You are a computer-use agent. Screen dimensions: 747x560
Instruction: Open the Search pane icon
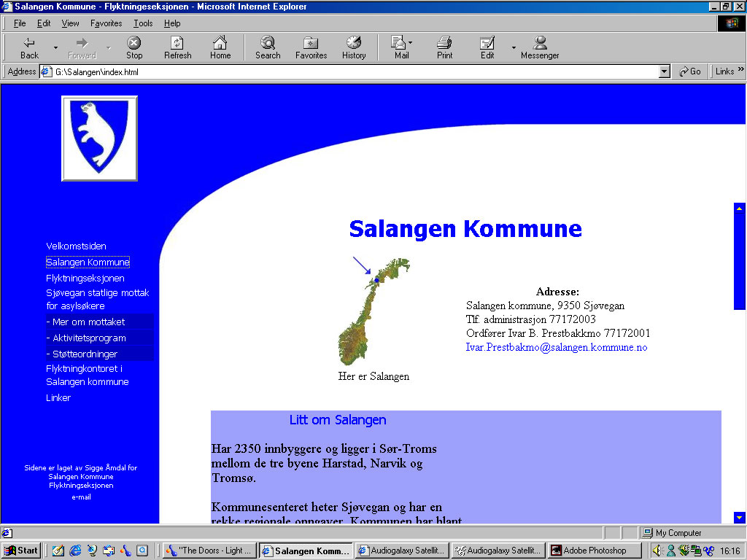click(268, 43)
